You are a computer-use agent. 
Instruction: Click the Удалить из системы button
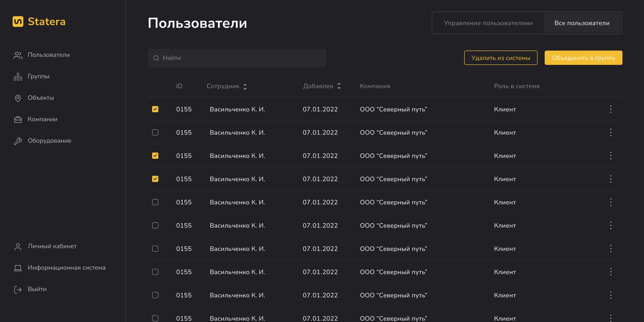[501, 58]
